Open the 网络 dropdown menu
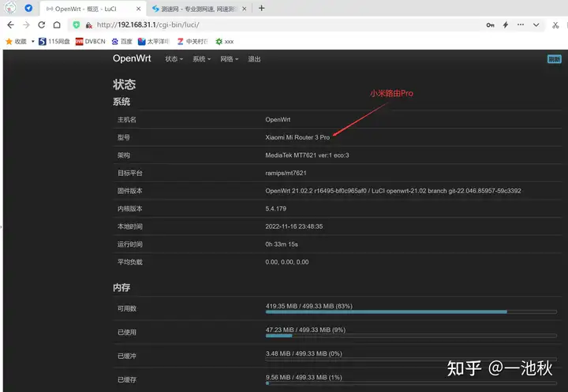 (229, 58)
